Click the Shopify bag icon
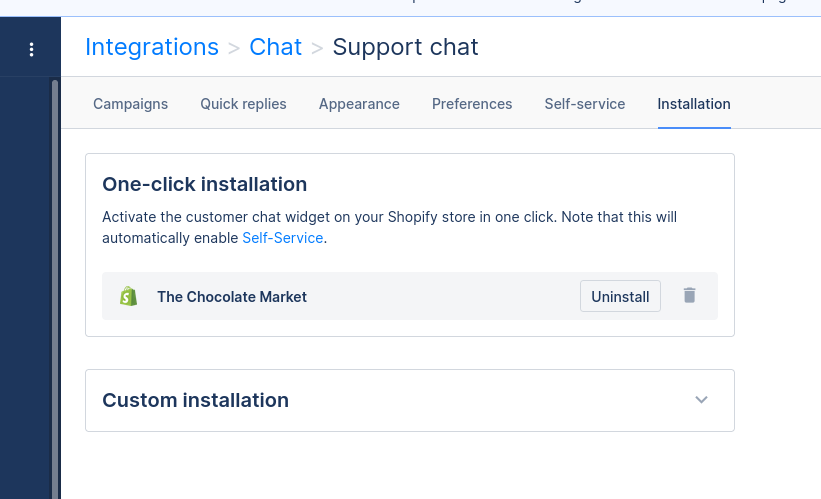The height and width of the screenshot is (499, 821). coord(128,296)
